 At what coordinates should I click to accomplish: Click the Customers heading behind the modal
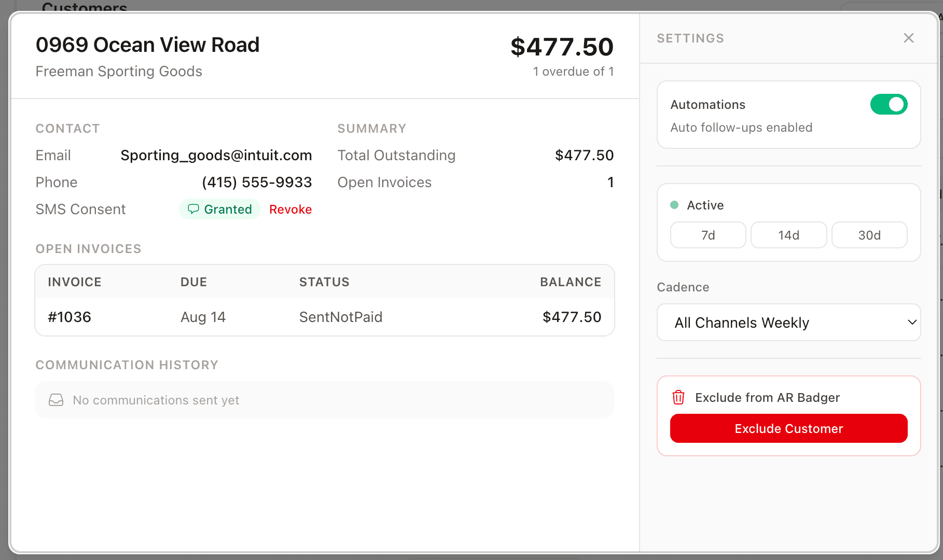(85, 6)
